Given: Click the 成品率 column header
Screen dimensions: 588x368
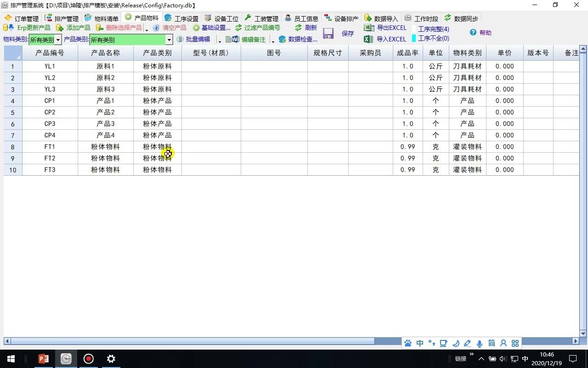Looking at the screenshot, I should (408, 53).
